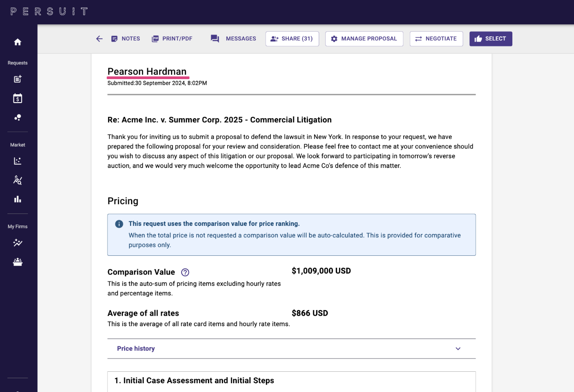Open the bar chart icon under Market
The width and height of the screenshot is (574, 392).
pyautogui.click(x=17, y=199)
